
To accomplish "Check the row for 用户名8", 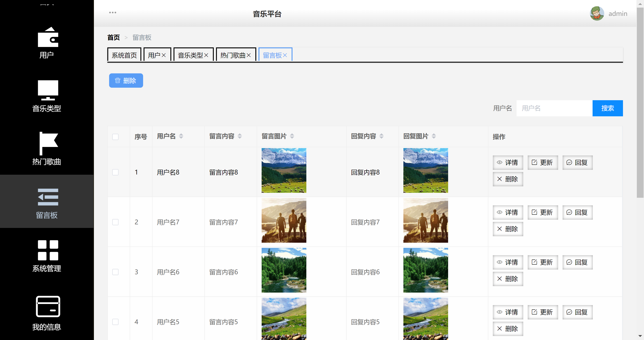I will click(115, 172).
